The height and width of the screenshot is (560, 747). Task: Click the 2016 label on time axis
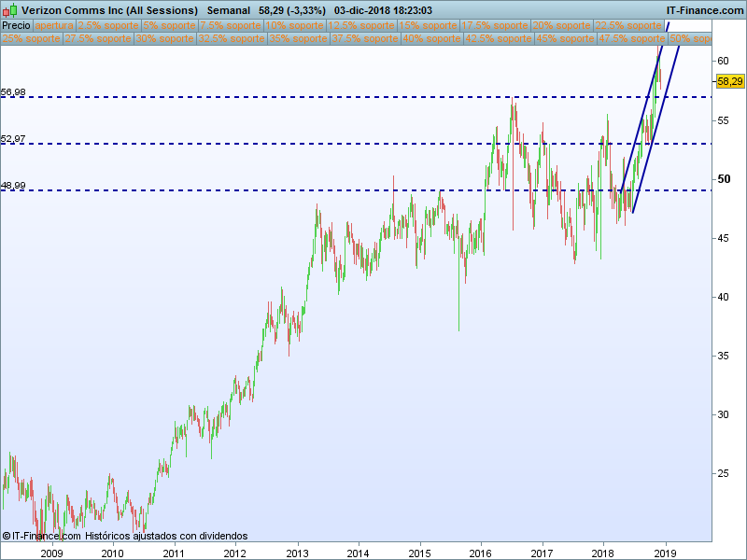point(480,553)
